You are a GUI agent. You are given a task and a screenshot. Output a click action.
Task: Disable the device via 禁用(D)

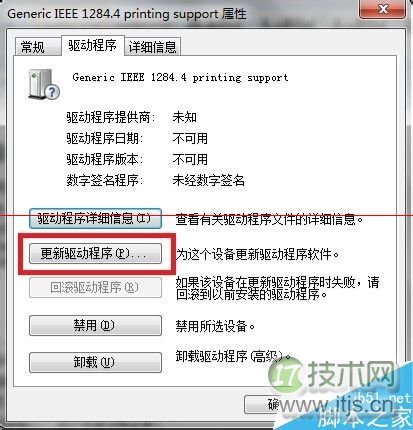[95, 325]
